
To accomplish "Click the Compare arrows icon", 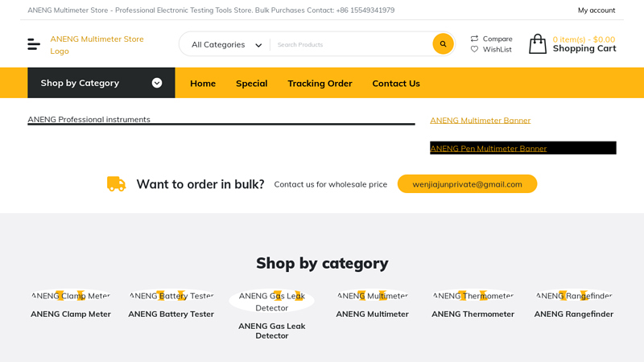I will (x=474, y=39).
